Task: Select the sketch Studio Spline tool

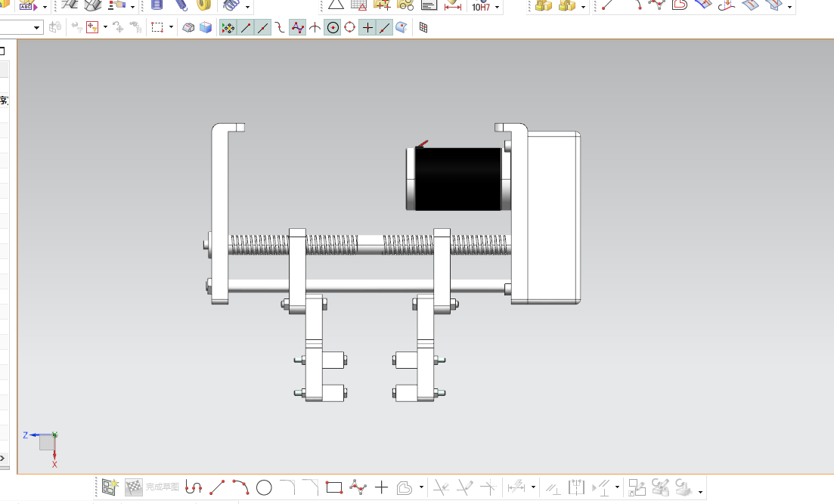Action: click(x=358, y=487)
